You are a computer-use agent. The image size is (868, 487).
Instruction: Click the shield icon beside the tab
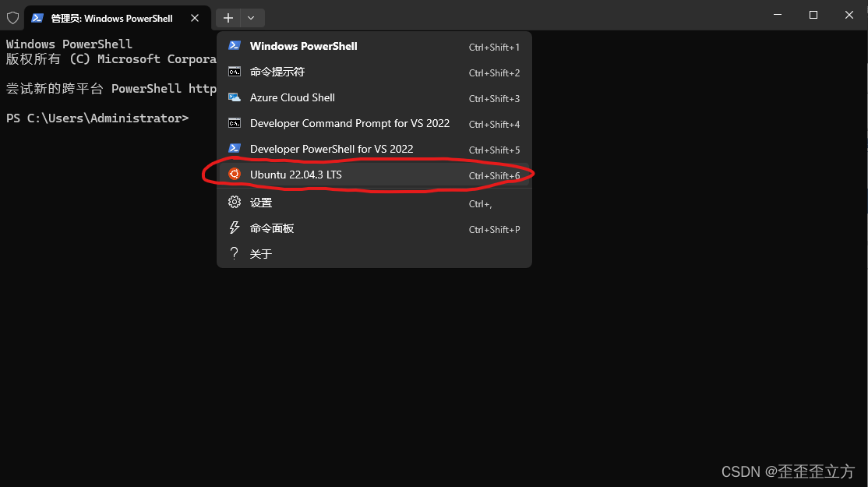tap(12, 16)
